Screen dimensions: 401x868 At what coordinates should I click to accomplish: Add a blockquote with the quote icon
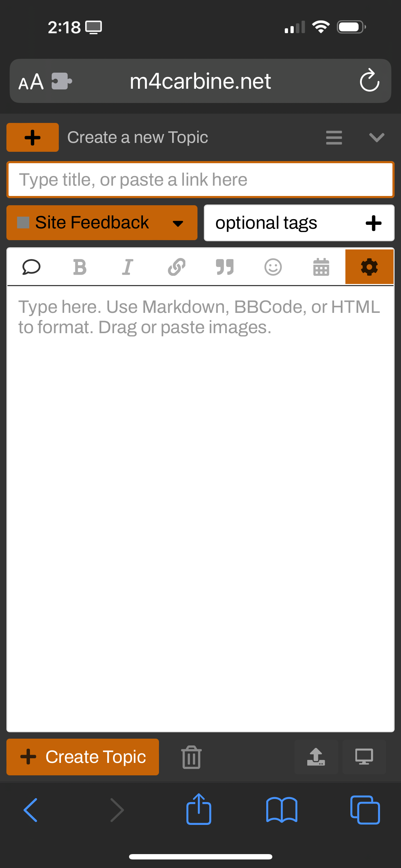pos(225,267)
